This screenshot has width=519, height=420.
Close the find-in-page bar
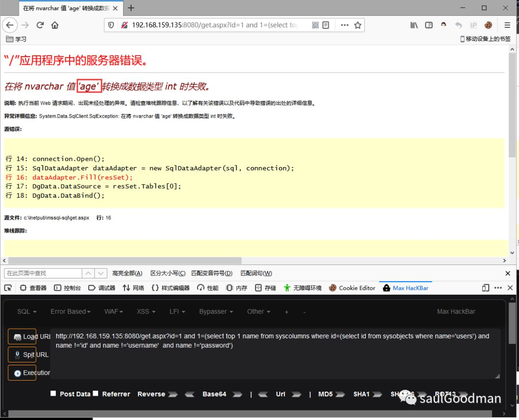508,274
